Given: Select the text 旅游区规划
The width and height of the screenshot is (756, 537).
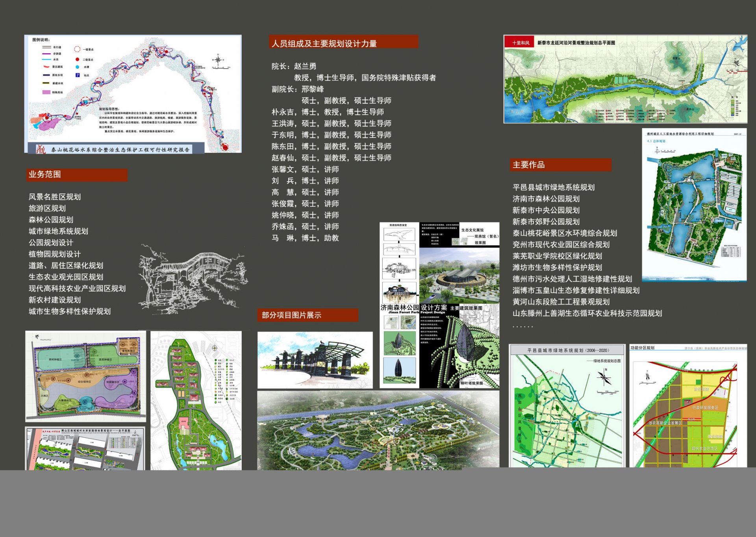Looking at the screenshot, I should click(47, 208).
